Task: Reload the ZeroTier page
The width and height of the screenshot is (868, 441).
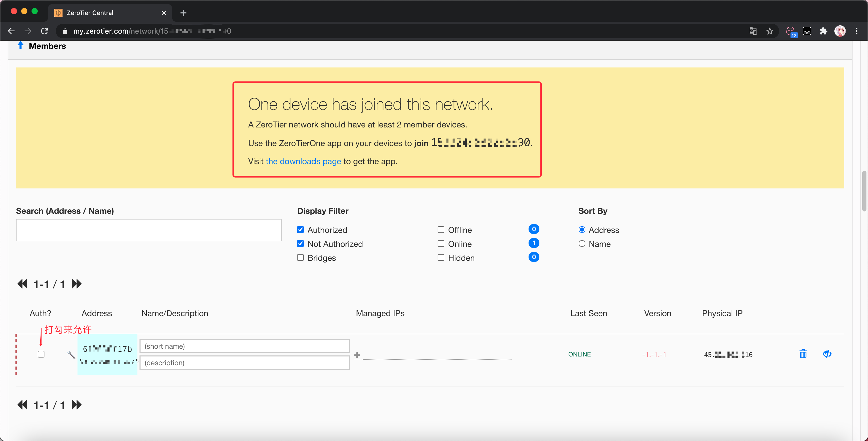Action: point(44,31)
